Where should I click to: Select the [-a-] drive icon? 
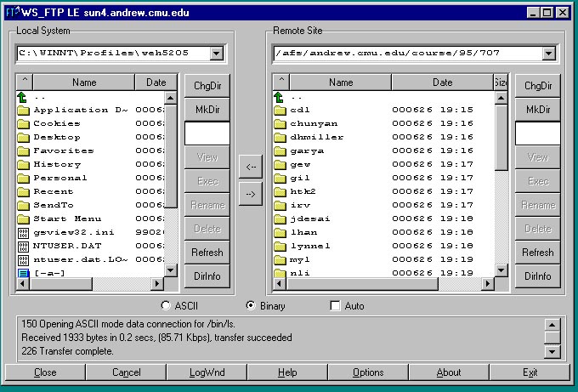(x=23, y=273)
